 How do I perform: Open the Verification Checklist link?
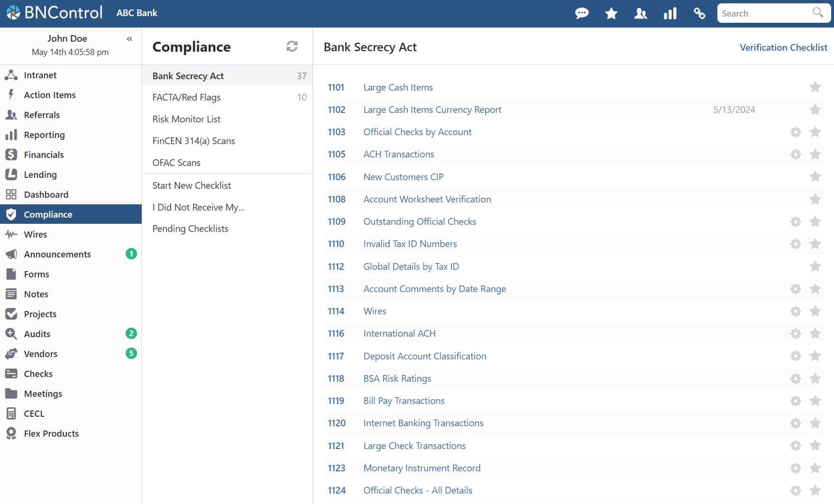coord(783,47)
